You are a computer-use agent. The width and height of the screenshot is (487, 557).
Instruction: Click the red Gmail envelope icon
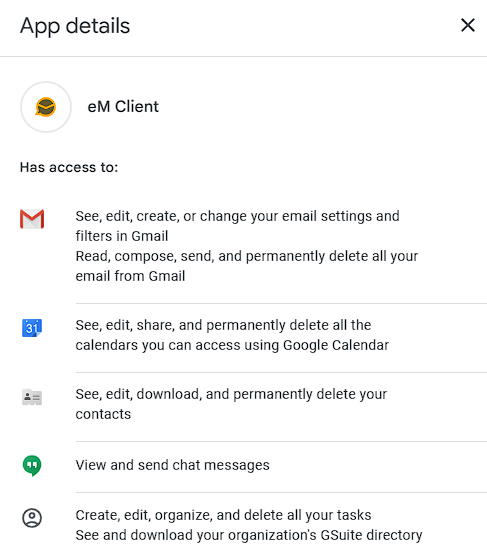click(32, 219)
